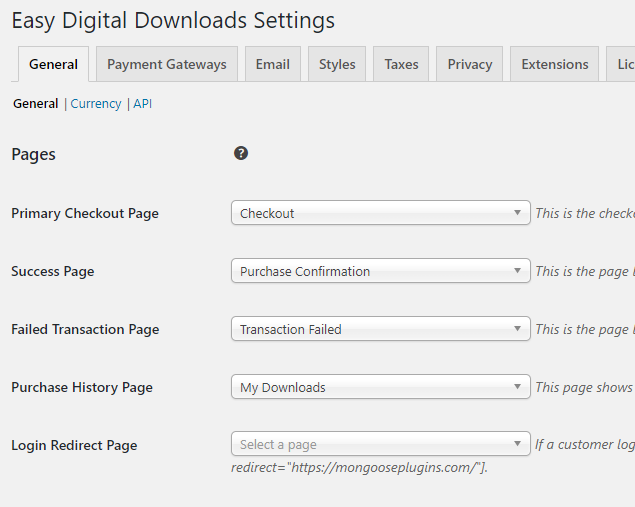Click the Purchase History Page label
The width and height of the screenshot is (635, 507).
pos(82,387)
